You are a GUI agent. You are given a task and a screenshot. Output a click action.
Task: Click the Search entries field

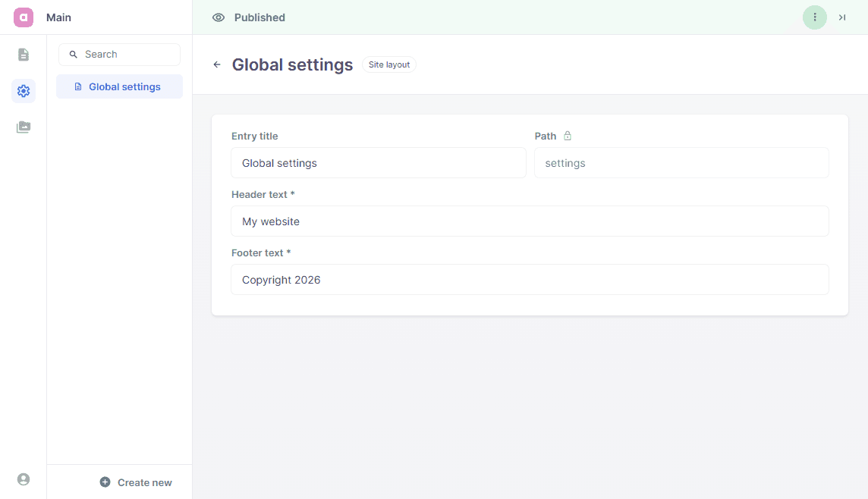[x=125, y=55]
